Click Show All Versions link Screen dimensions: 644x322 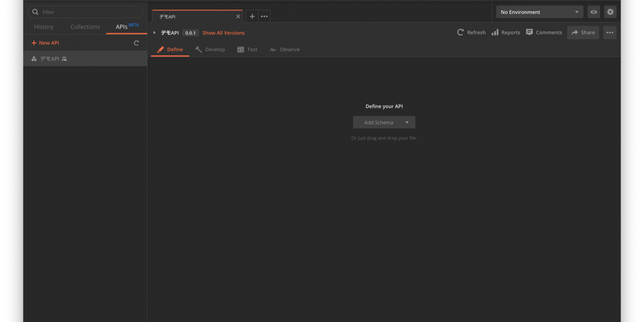(x=223, y=33)
